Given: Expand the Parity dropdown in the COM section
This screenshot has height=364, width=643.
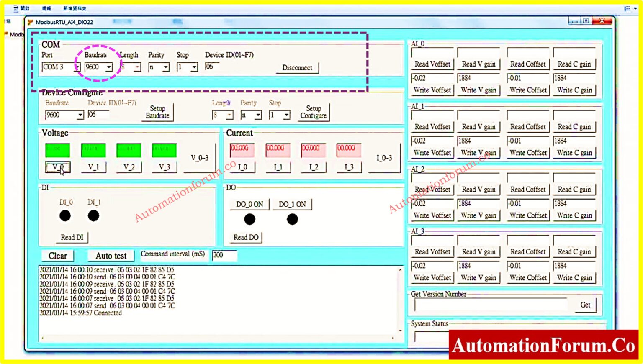Looking at the screenshot, I should (x=165, y=66).
